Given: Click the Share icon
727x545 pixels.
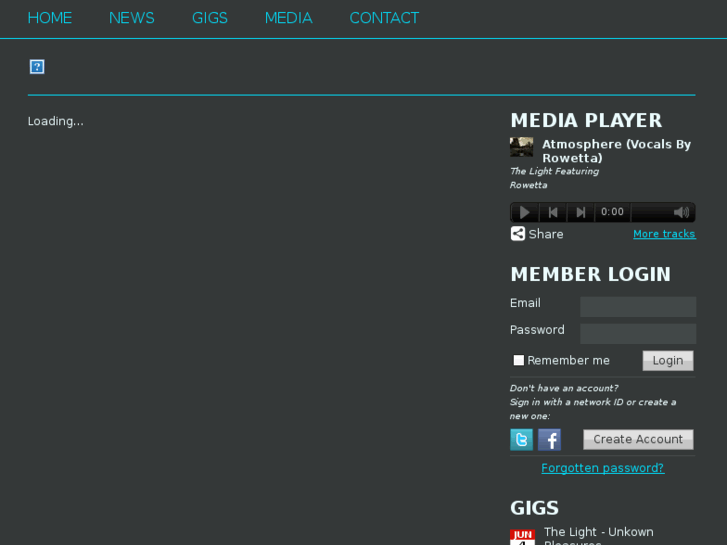Looking at the screenshot, I should (x=518, y=234).
